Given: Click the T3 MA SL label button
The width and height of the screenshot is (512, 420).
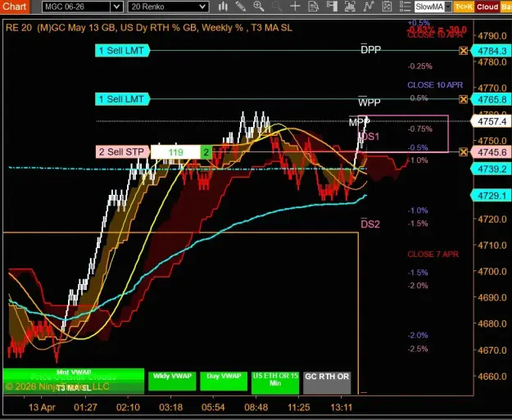Looking at the screenshot, I should [x=74, y=388].
